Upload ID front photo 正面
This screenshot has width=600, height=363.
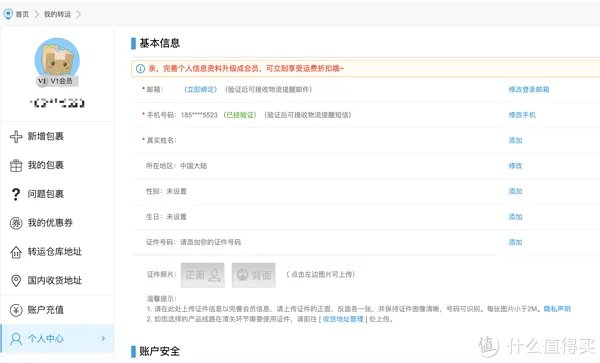tap(203, 275)
